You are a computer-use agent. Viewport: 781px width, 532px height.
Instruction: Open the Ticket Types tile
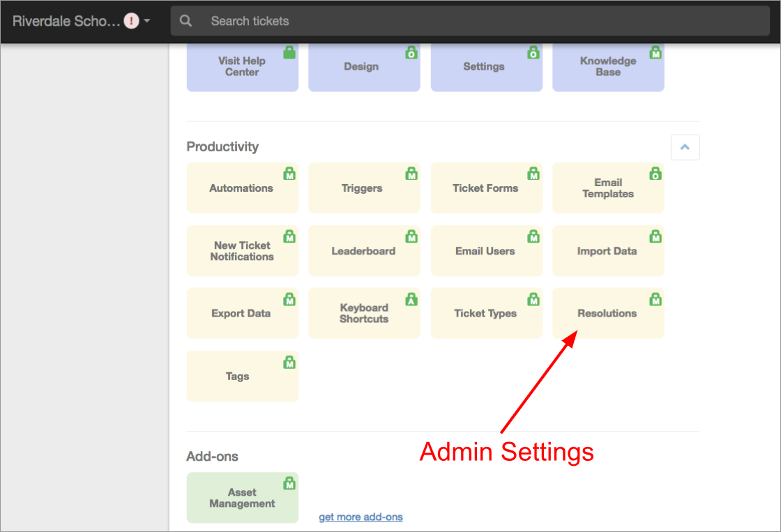pos(485,314)
